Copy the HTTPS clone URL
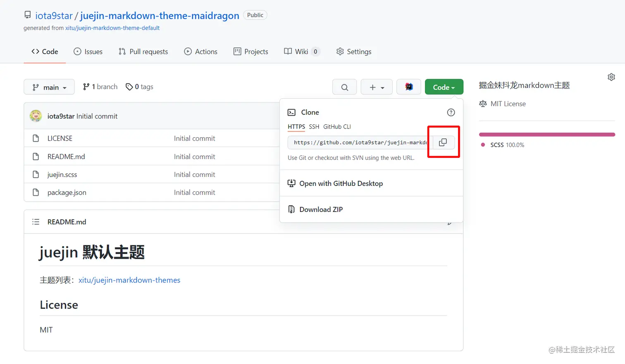The height and width of the screenshot is (364, 625). coord(443,142)
